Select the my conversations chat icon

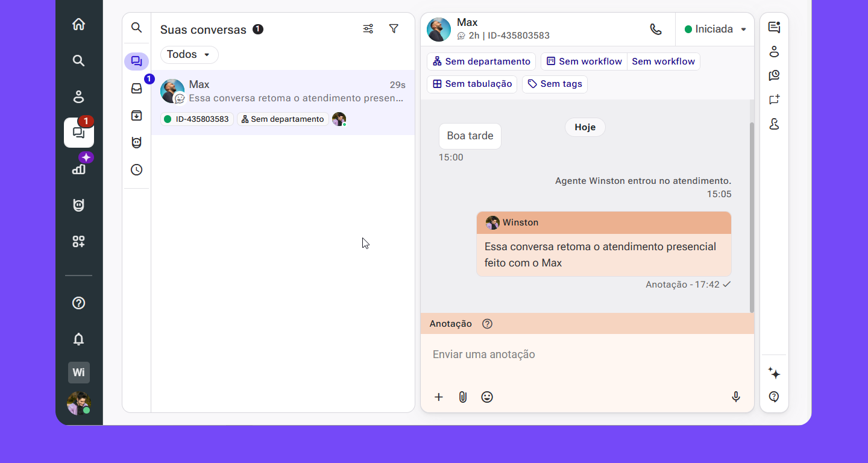(x=137, y=61)
